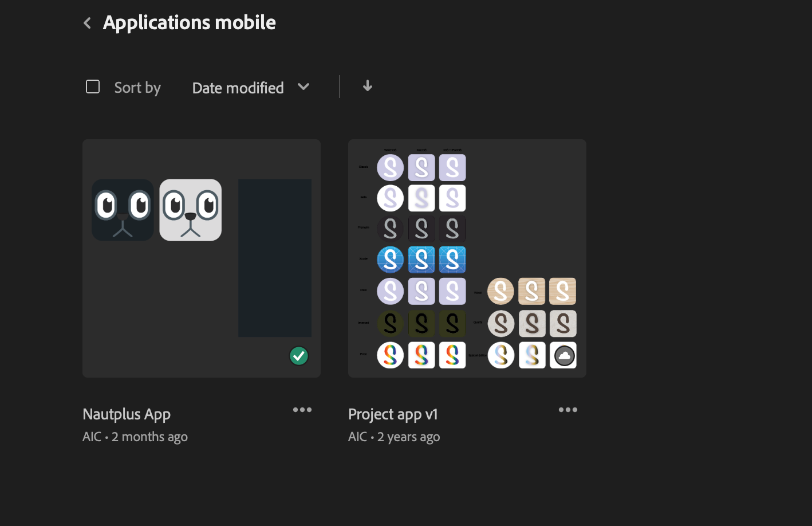Viewport: 812px width, 526px height.
Task: Open the Nautplus App thumbnail preview
Action: [x=201, y=258]
